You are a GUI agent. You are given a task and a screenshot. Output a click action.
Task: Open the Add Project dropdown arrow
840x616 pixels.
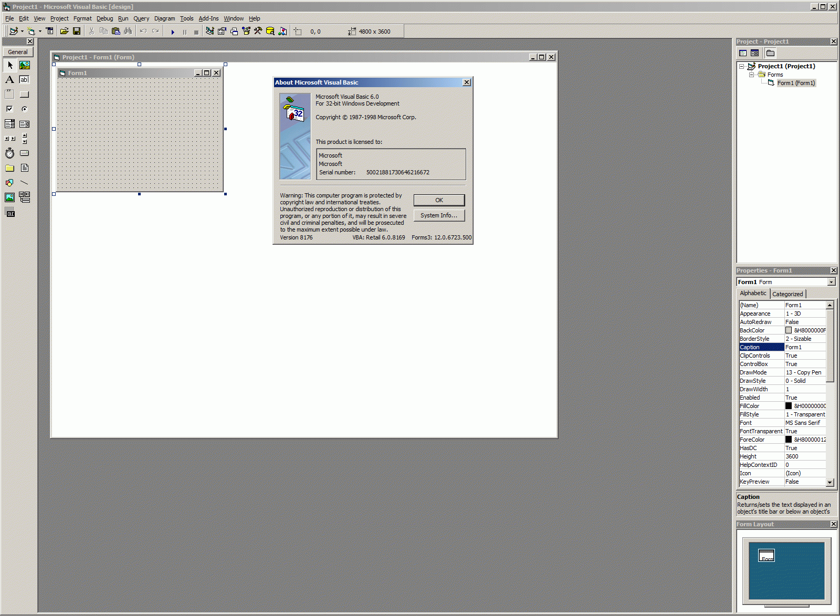(22, 32)
